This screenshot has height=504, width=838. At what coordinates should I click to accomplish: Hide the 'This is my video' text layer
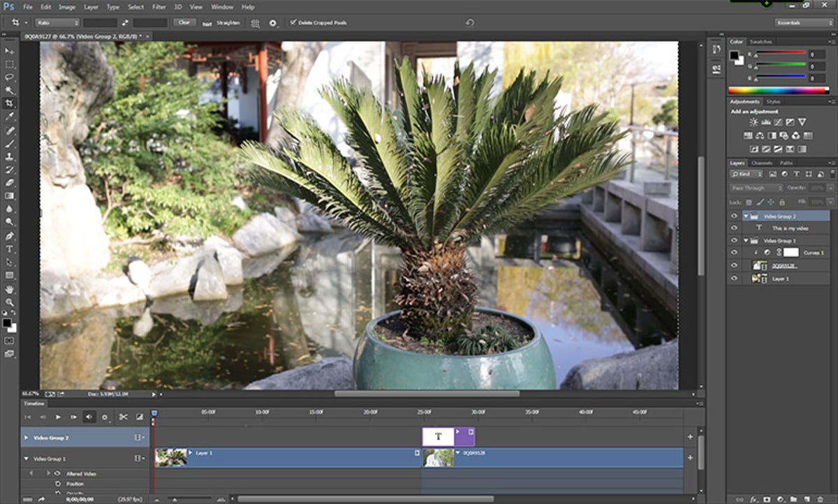coord(734,228)
